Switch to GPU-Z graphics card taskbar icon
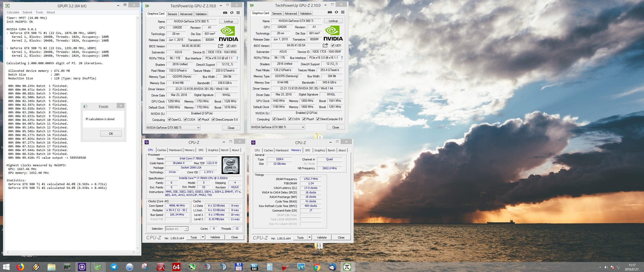644x272 pixels. 98,267
